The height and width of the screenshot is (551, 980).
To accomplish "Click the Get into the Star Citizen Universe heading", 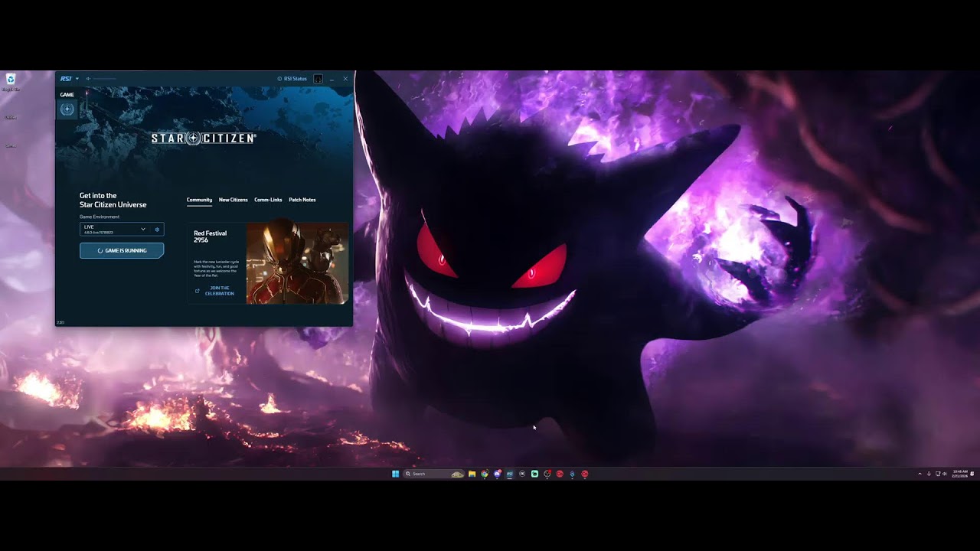I will click(x=113, y=201).
